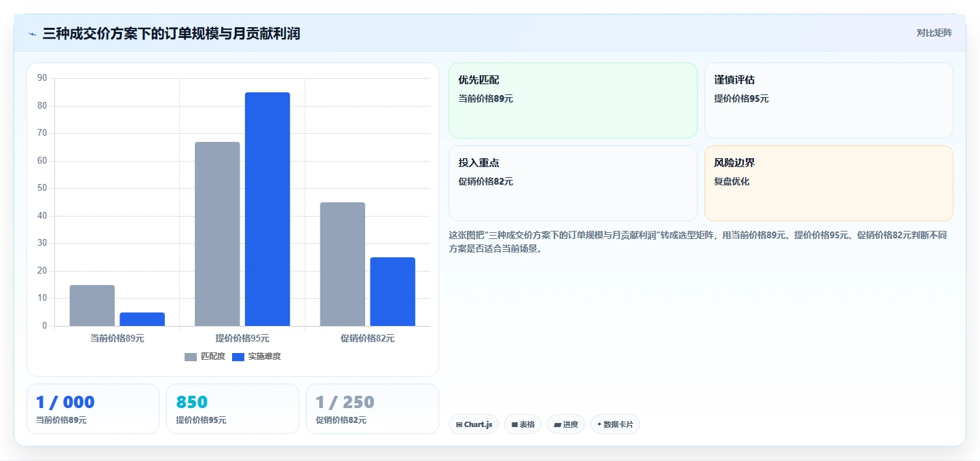Open the 风险边界 matrix card
Image resolution: width=980 pixels, height=461 pixels.
coord(829,183)
